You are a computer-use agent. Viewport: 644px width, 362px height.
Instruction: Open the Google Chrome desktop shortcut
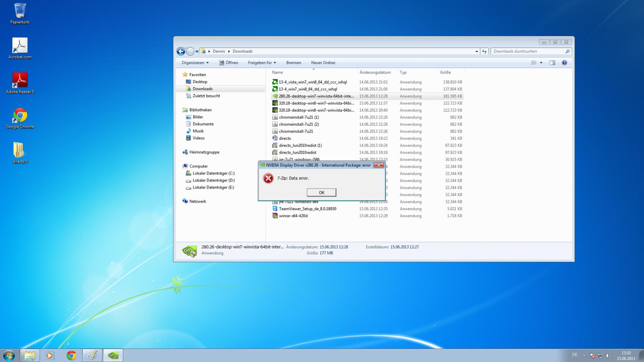coord(20,118)
